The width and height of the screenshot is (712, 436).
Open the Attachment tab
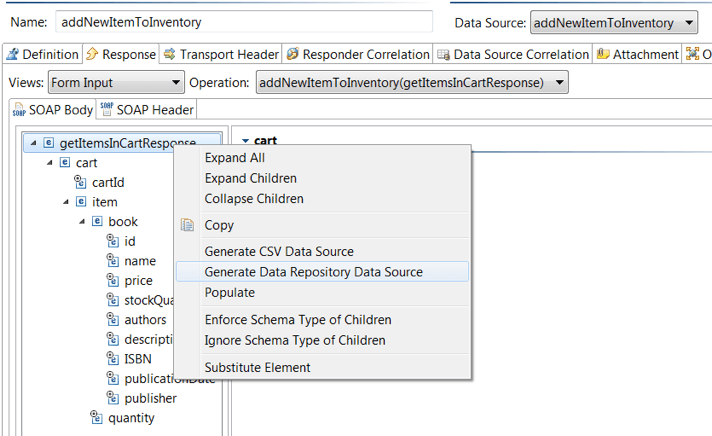click(x=638, y=54)
